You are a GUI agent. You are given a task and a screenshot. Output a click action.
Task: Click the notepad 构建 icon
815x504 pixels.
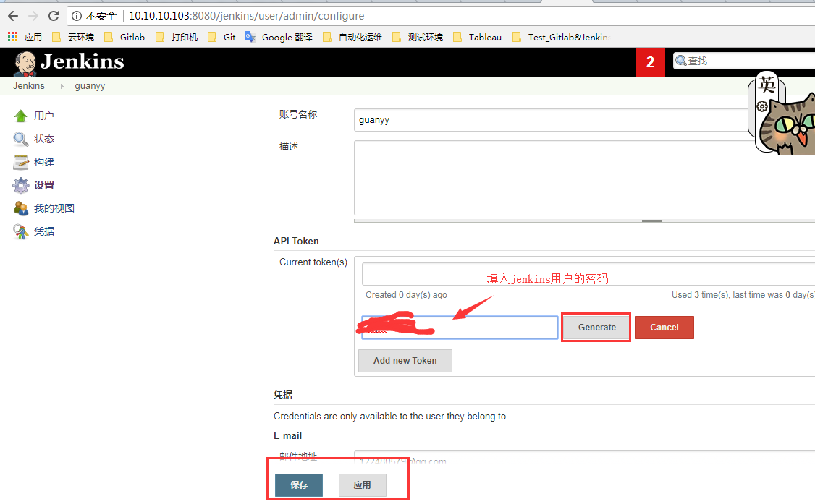coord(21,162)
